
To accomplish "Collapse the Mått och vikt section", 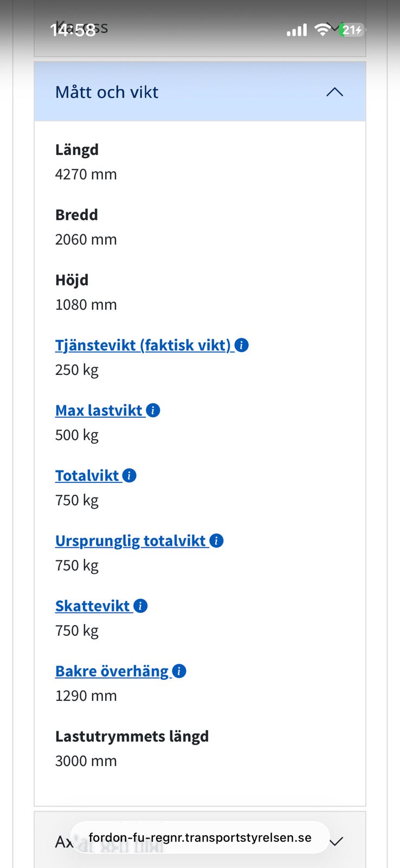I will pyautogui.click(x=334, y=92).
